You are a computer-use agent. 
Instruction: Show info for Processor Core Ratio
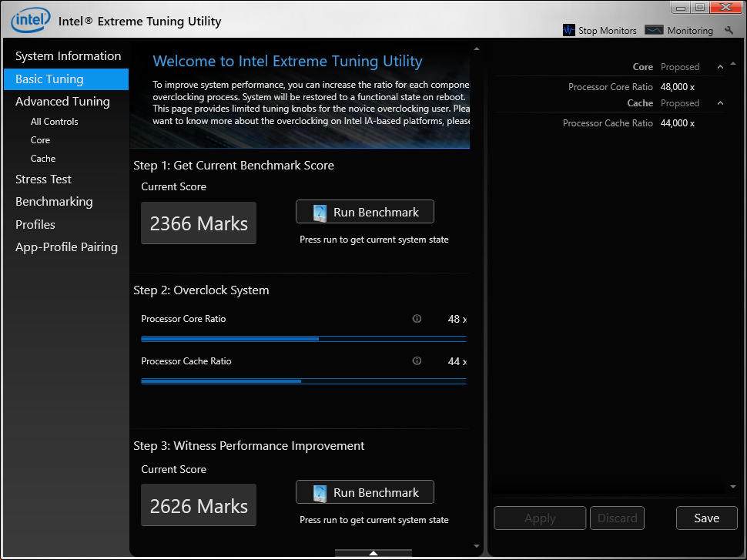(x=417, y=318)
